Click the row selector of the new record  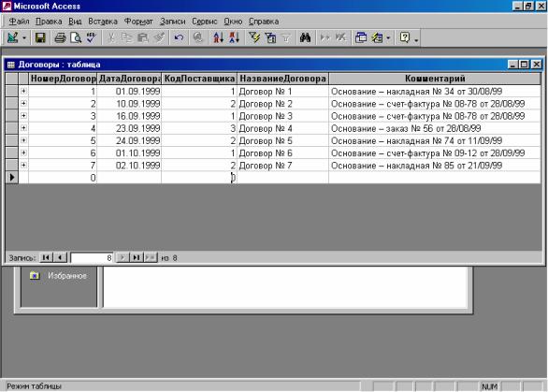click(x=12, y=178)
